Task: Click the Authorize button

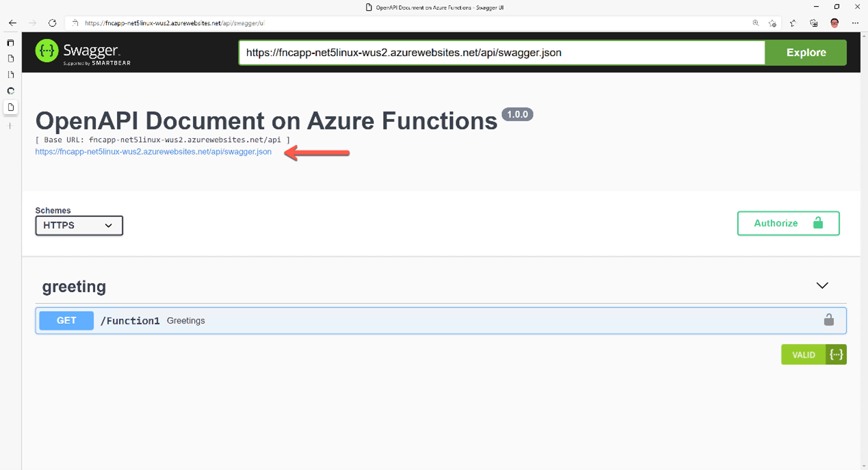Action: [x=788, y=223]
